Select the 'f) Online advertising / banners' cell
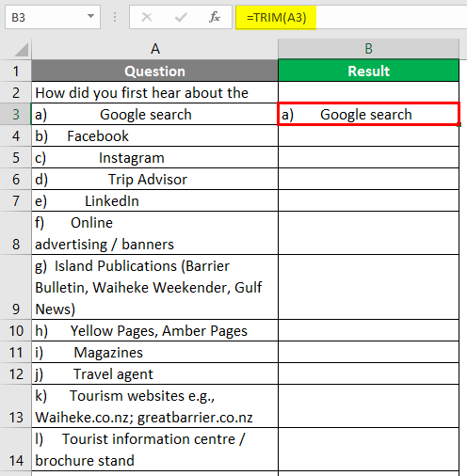Viewport: 467px width, 476px height. pyautogui.click(x=154, y=233)
